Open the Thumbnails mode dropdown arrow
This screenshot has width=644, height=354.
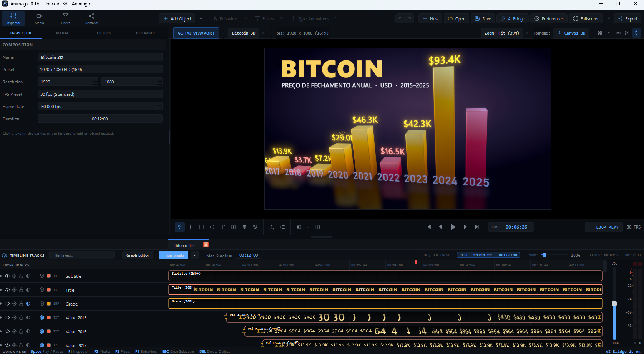click(x=195, y=255)
